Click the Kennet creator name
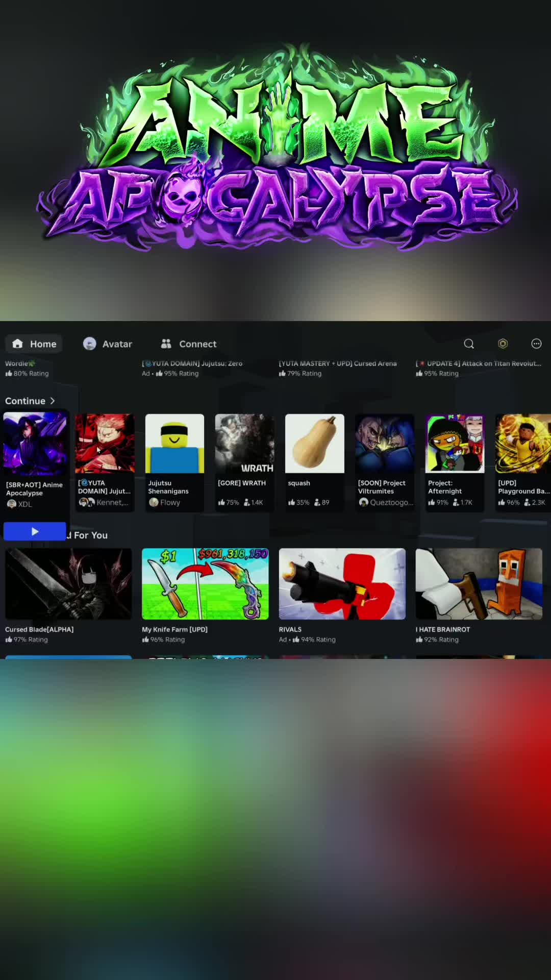Screen dimensions: 551x980 tap(112, 503)
